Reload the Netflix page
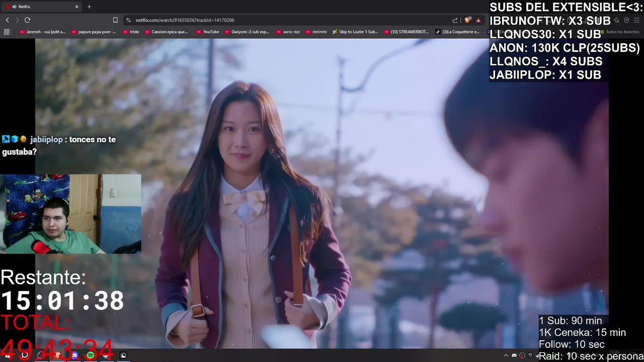 click(x=27, y=20)
